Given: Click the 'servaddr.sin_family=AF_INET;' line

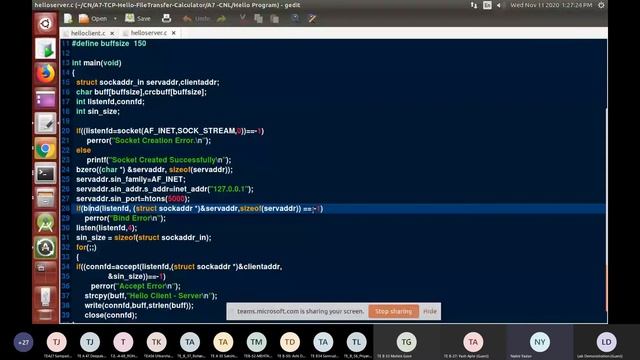Looking at the screenshot, I should [131, 179].
